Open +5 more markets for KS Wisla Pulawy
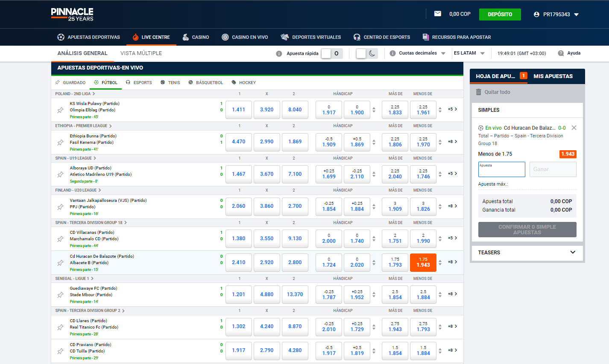609x364 pixels. 453,109
